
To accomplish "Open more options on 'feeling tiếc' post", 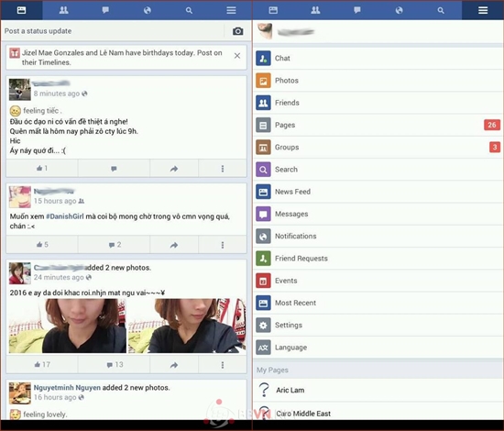I will 223,168.
